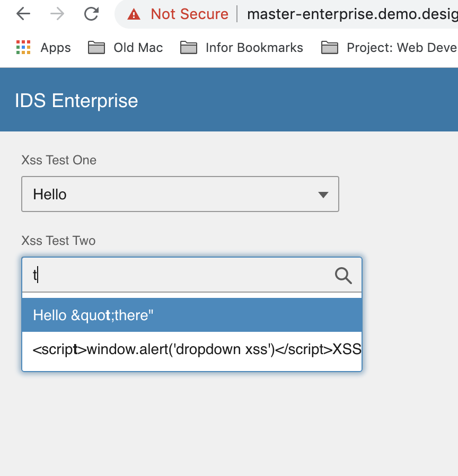The image size is (458, 476).
Task: Open the Infor Bookmarks folder
Action: 242,48
